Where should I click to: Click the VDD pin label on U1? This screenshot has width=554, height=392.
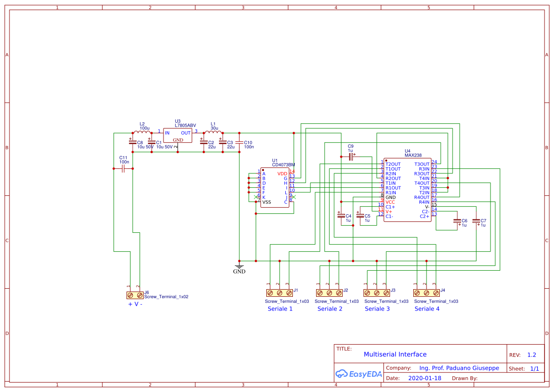coord(282,173)
